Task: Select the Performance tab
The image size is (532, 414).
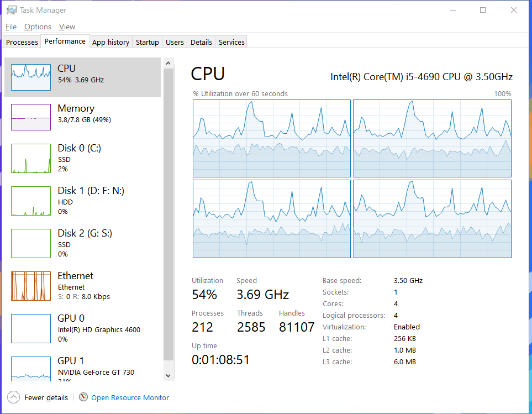Action: coord(65,41)
